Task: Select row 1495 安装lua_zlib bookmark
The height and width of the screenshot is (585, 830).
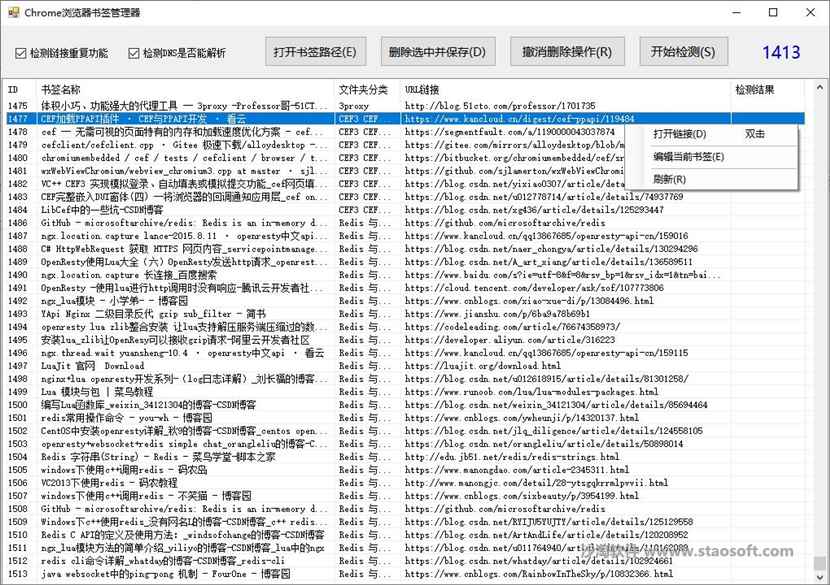Action: tap(404, 340)
